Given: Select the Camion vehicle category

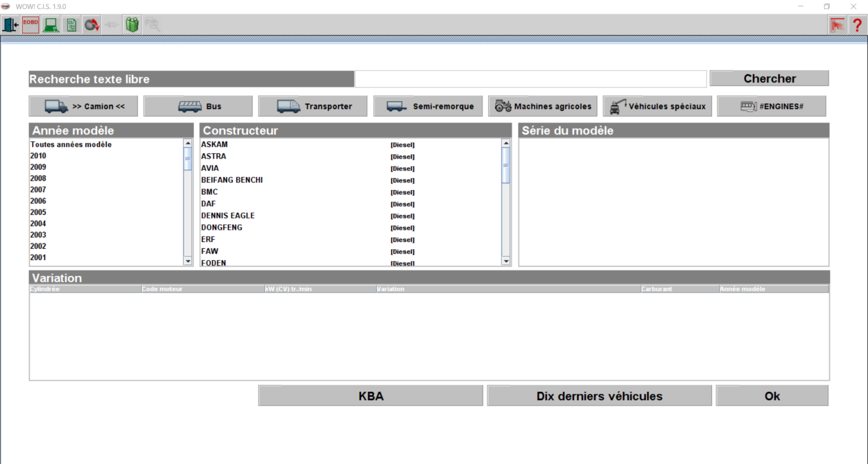Looking at the screenshot, I should point(84,106).
